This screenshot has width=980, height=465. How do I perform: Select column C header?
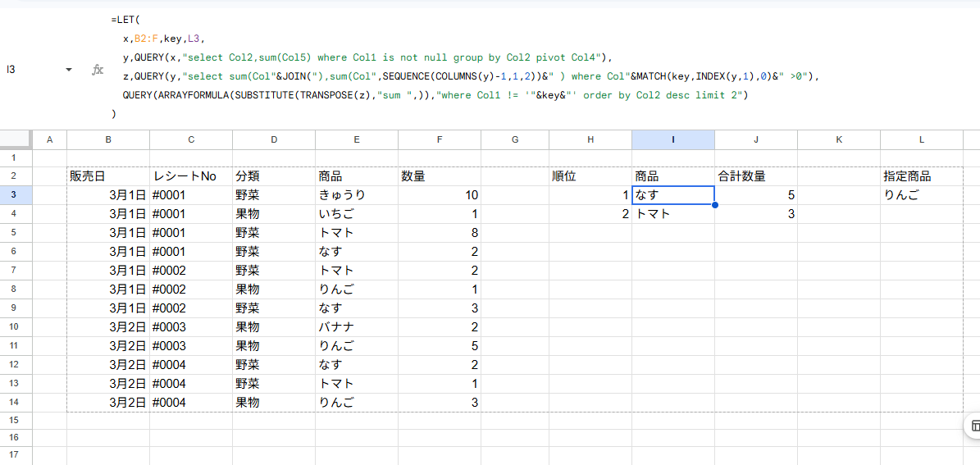[191, 140]
